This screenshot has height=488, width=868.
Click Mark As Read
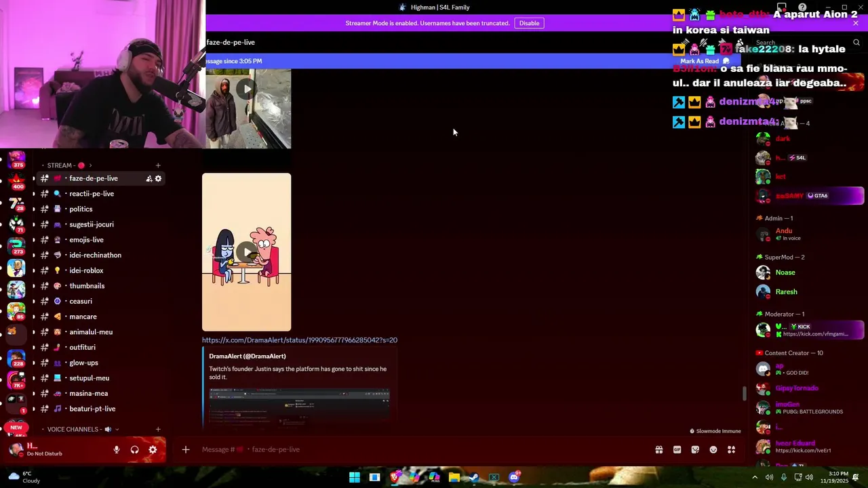pos(705,61)
